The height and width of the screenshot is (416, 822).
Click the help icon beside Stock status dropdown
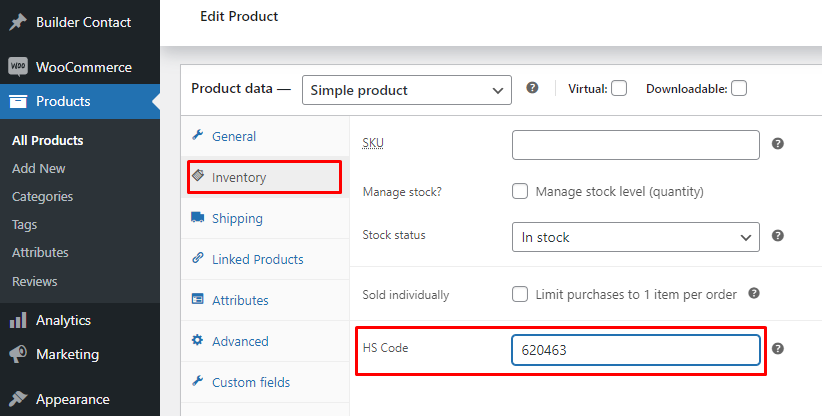(777, 237)
